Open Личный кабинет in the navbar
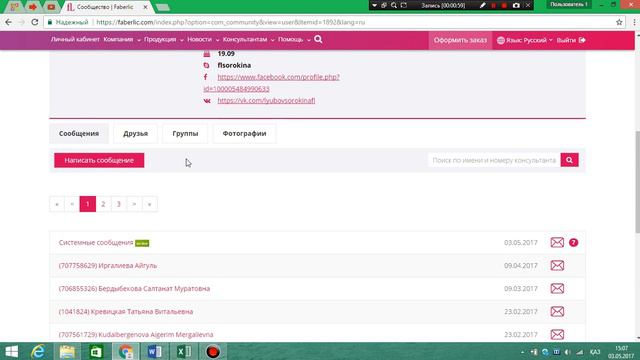This screenshot has height=360, width=640. point(75,40)
